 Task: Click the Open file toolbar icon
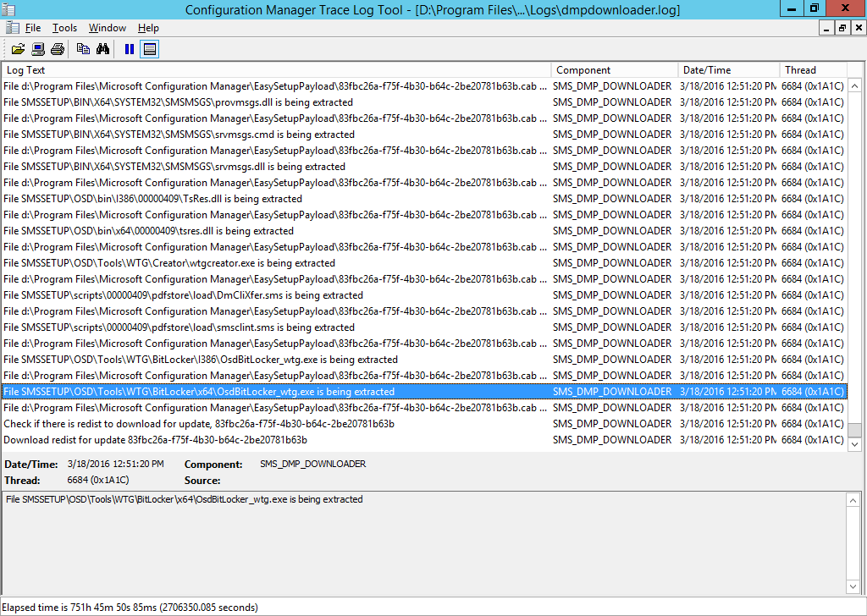18,49
